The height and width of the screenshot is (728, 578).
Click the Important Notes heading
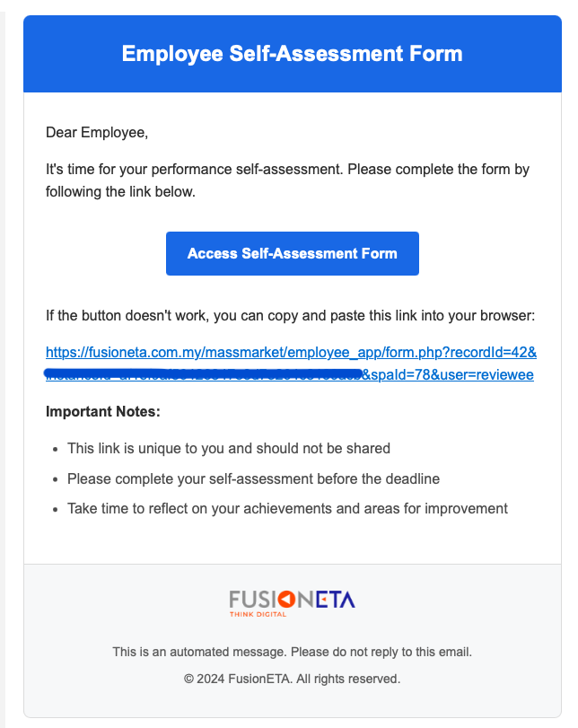[103, 412]
